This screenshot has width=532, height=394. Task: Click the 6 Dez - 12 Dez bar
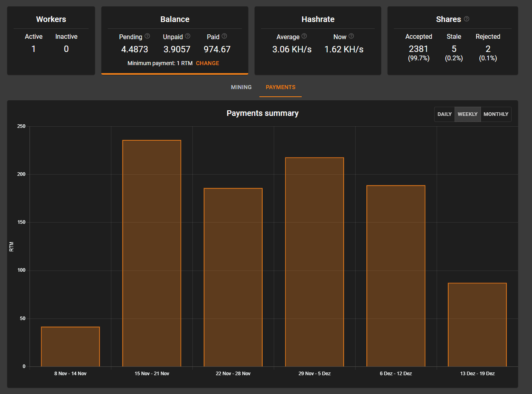click(396, 276)
